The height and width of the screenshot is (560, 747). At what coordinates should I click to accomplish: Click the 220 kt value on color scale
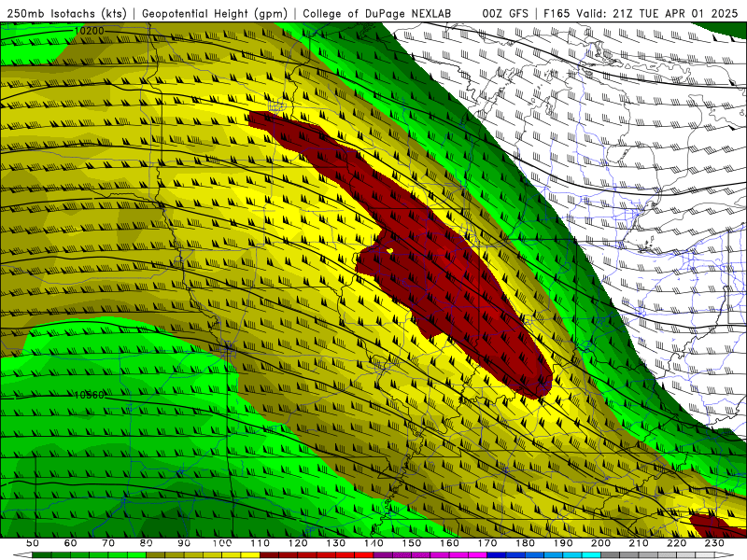pos(676,543)
